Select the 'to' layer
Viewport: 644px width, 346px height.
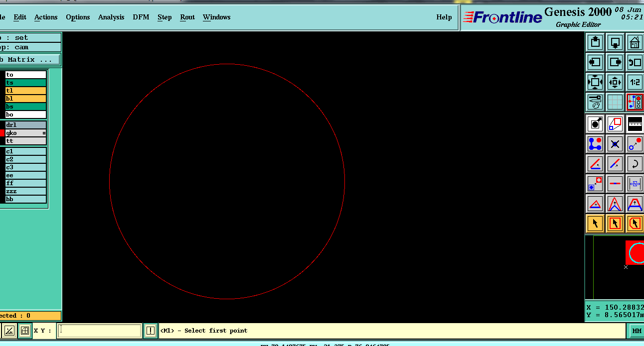coord(25,75)
